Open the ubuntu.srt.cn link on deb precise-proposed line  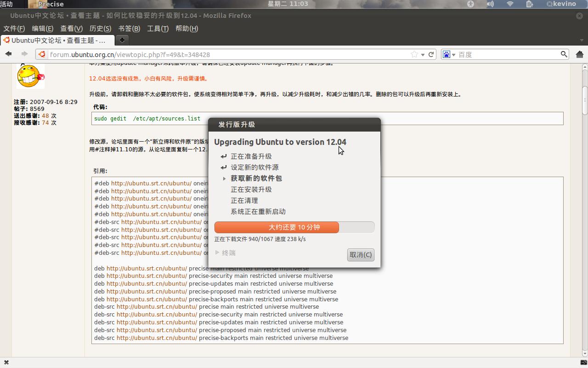tap(147, 292)
